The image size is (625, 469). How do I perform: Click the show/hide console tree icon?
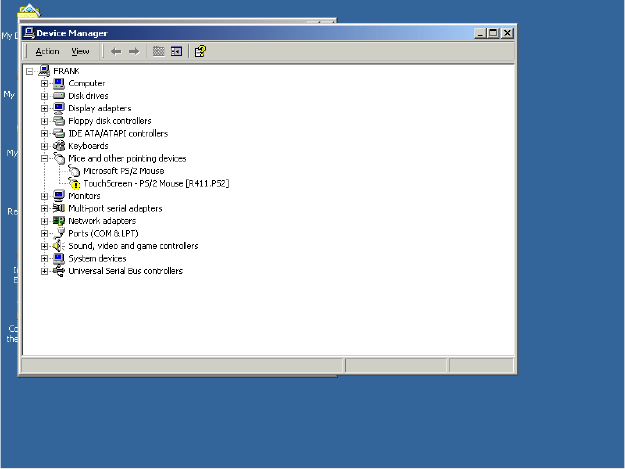(176, 51)
